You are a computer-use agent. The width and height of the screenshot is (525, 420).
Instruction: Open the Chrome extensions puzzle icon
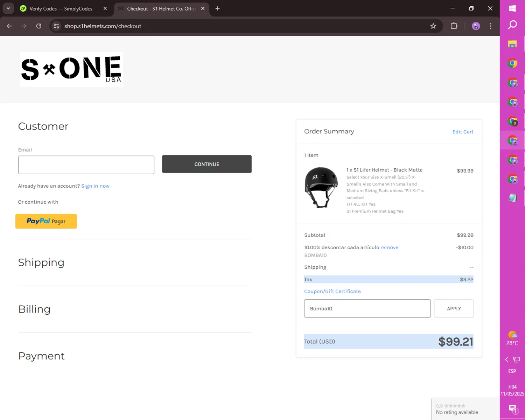pos(454,26)
